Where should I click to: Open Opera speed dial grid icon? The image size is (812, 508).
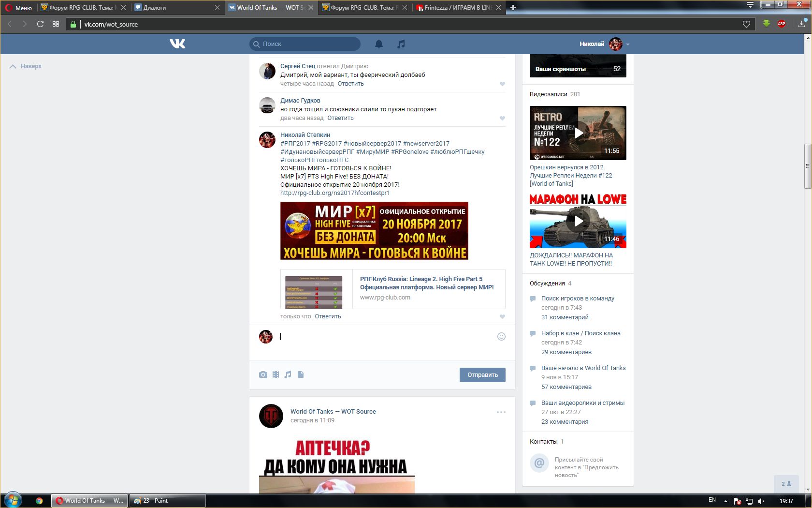[x=56, y=24]
